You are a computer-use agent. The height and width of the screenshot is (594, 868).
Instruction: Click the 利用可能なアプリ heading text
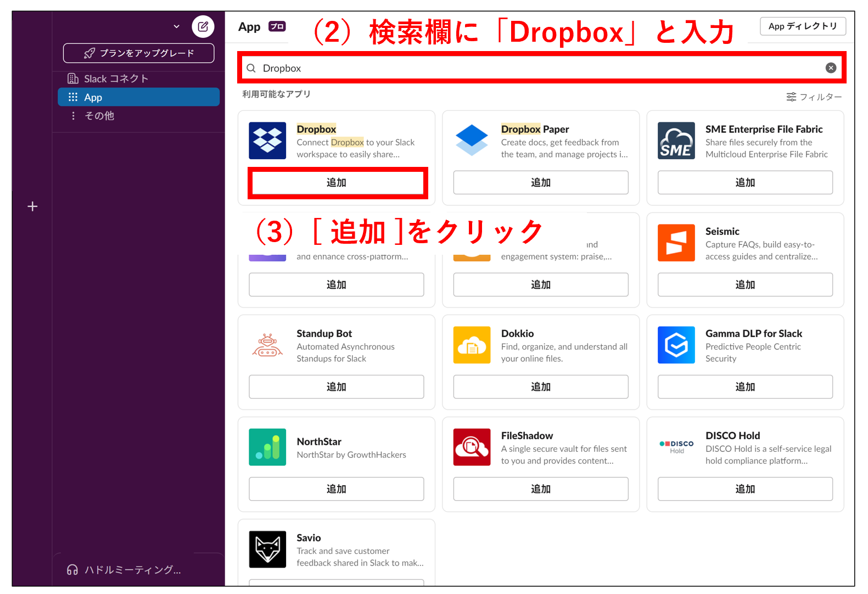[x=276, y=94]
